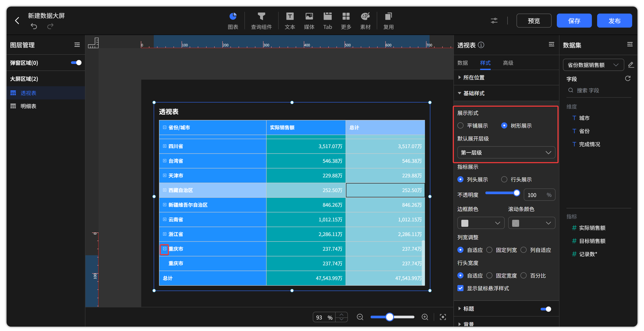Choose 百分比 for row header width
Image resolution: width=644 pixels, height=331 pixels.
pos(524,276)
